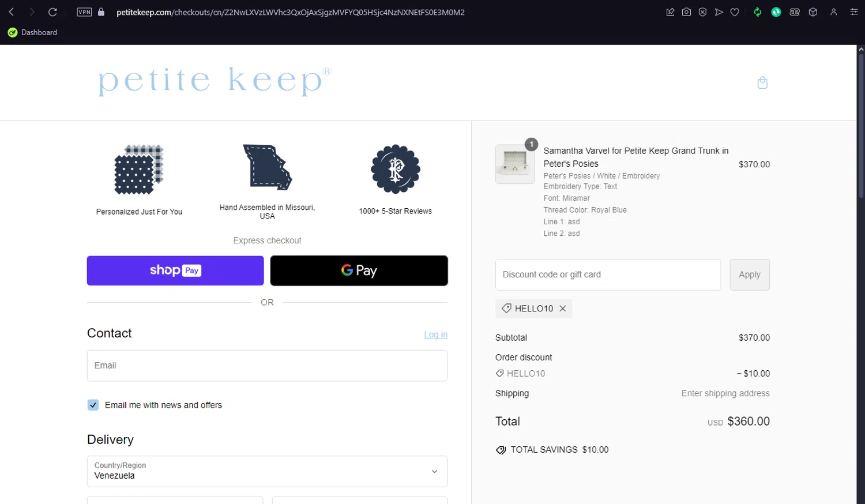Click the 'Enter shipping address' text

(725, 393)
